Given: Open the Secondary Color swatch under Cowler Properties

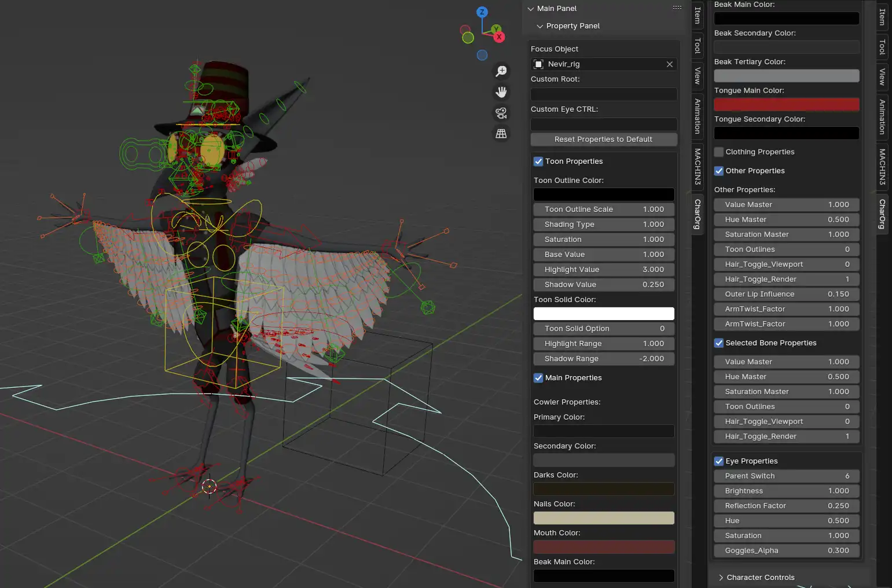Looking at the screenshot, I should tap(604, 460).
